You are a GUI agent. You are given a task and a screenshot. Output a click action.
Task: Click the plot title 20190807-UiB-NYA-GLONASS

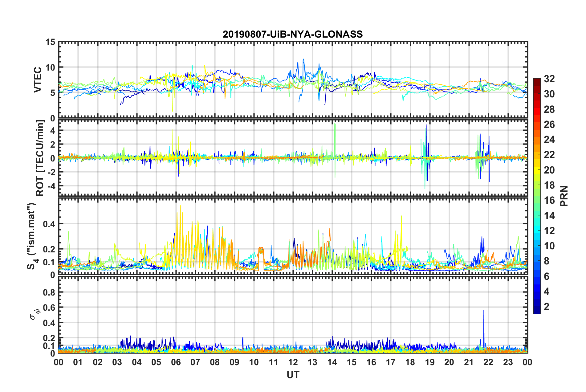(293, 34)
